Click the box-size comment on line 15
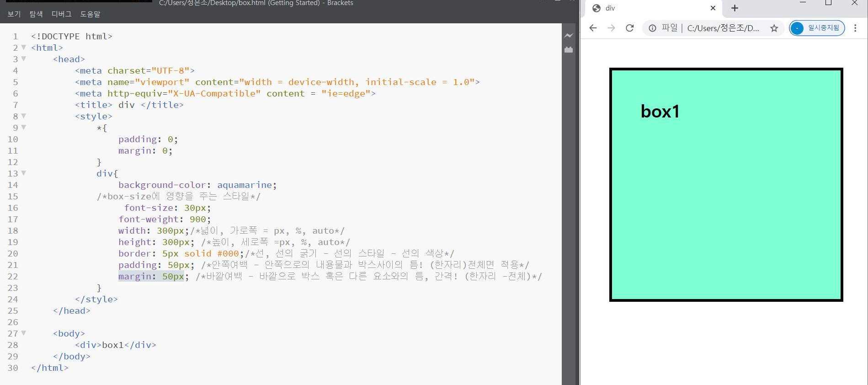 coord(179,196)
